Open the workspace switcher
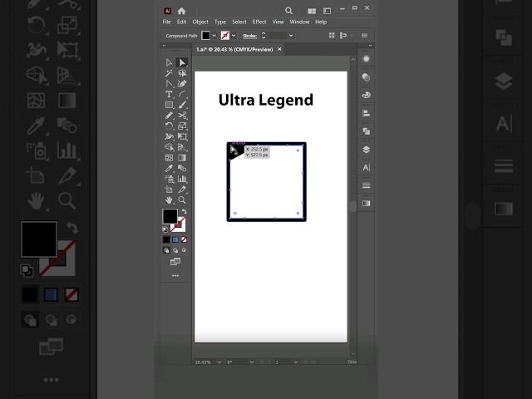Image resolution: width=532 pixels, height=399 pixels. 327,11
